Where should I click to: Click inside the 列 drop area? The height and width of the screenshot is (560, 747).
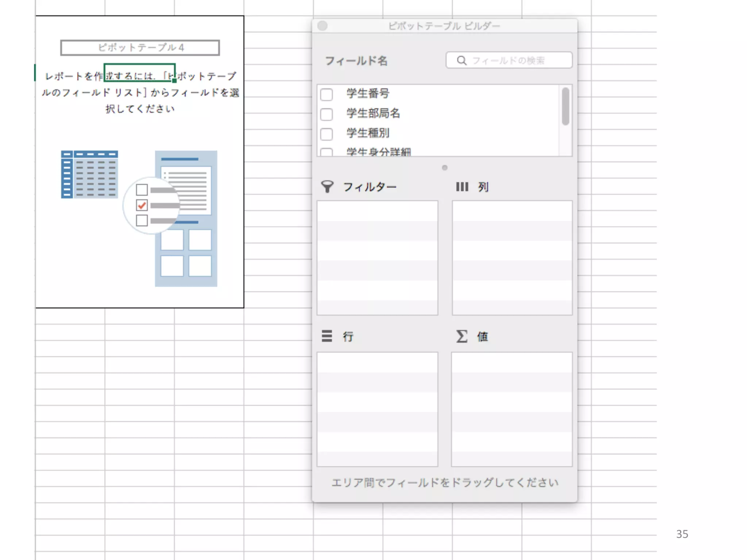(x=512, y=257)
